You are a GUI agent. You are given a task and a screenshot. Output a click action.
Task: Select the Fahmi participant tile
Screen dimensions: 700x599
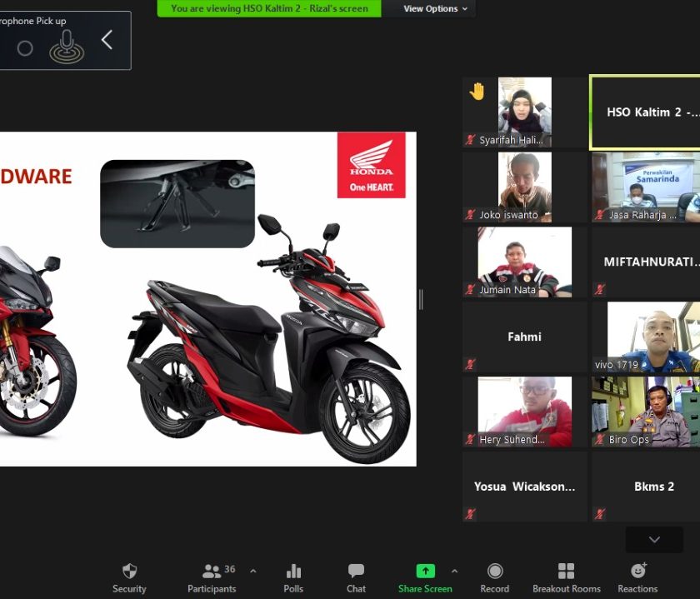tap(524, 337)
